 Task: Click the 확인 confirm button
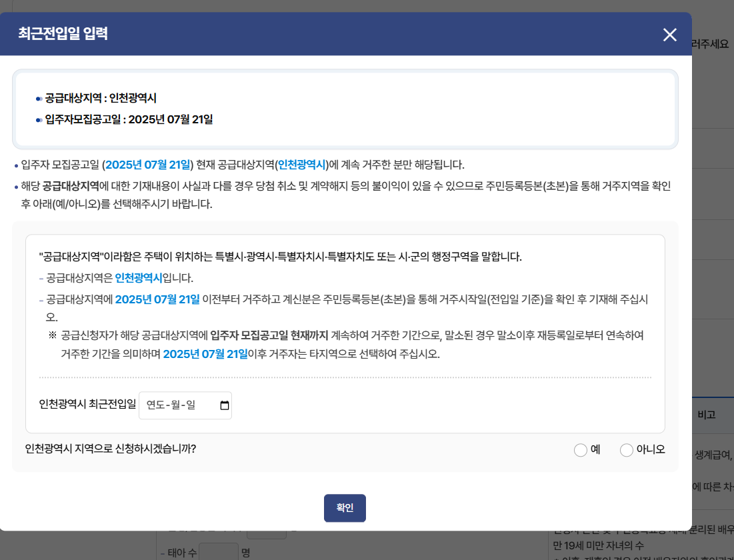pyautogui.click(x=345, y=507)
